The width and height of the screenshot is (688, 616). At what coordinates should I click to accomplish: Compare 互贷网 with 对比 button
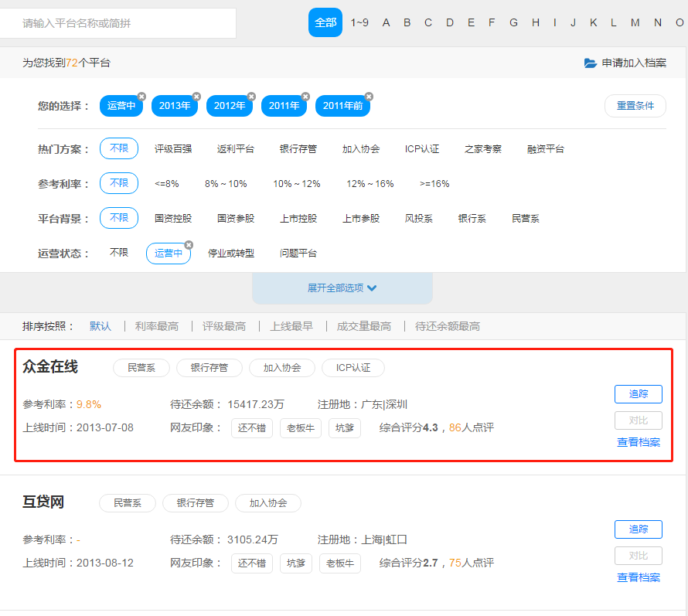639,556
